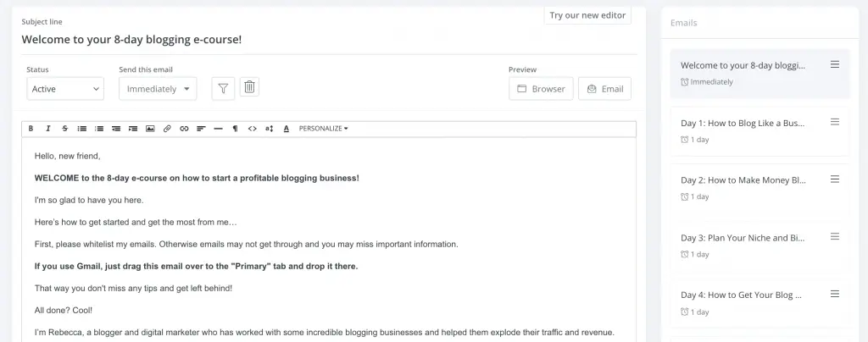Insert an image into the email
The image size is (868, 342).
pos(150,129)
